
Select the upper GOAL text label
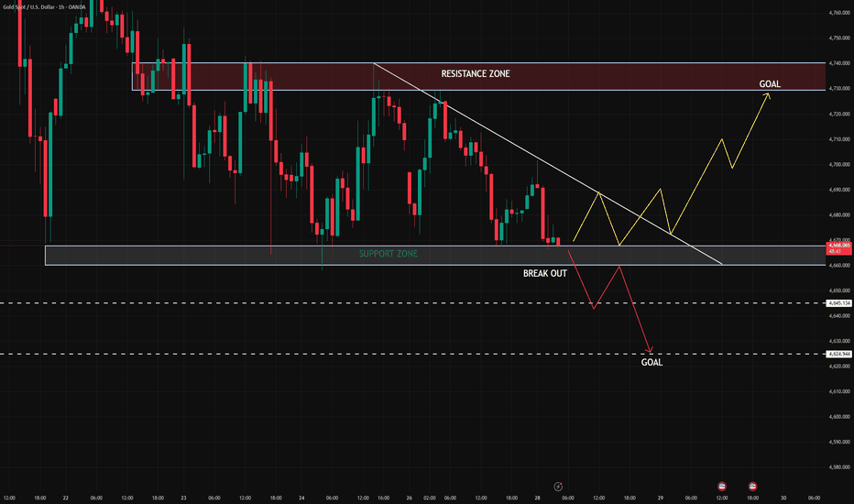(x=770, y=84)
